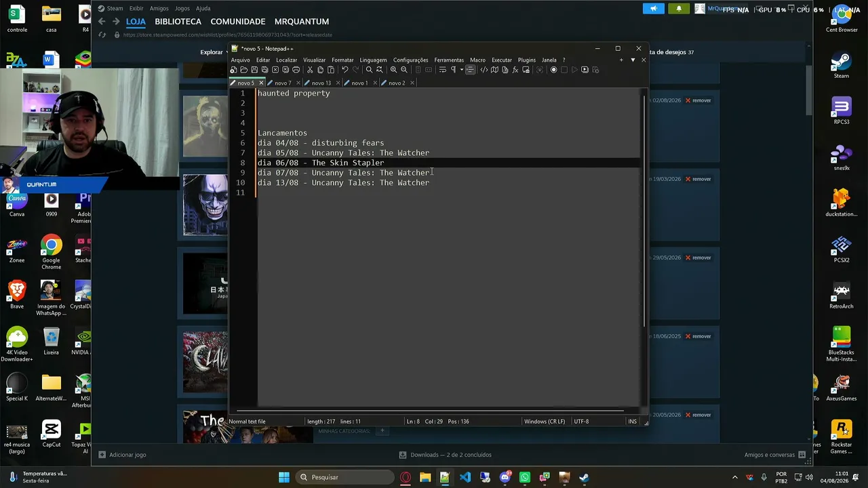This screenshot has height=488, width=868.
Task: Click the Zoom Out icon in Notepad++
Action: coord(404,70)
